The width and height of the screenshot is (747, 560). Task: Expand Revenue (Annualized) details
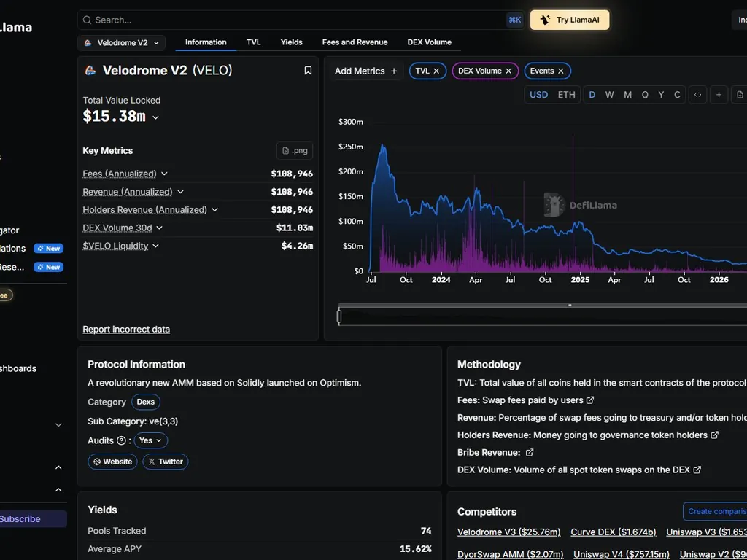(181, 192)
